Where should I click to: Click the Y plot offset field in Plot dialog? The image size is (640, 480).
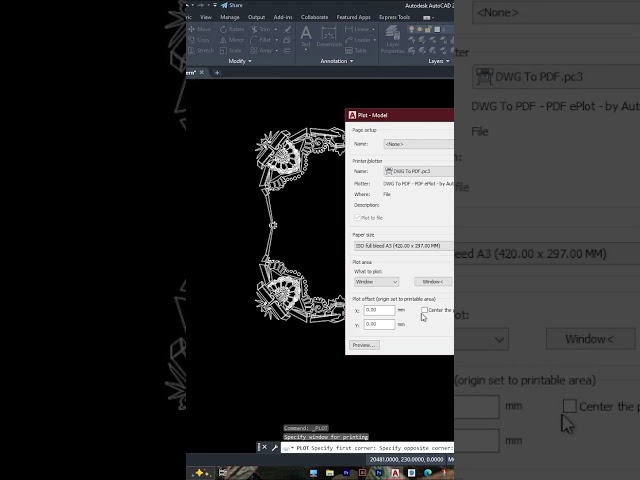click(x=379, y=324)
